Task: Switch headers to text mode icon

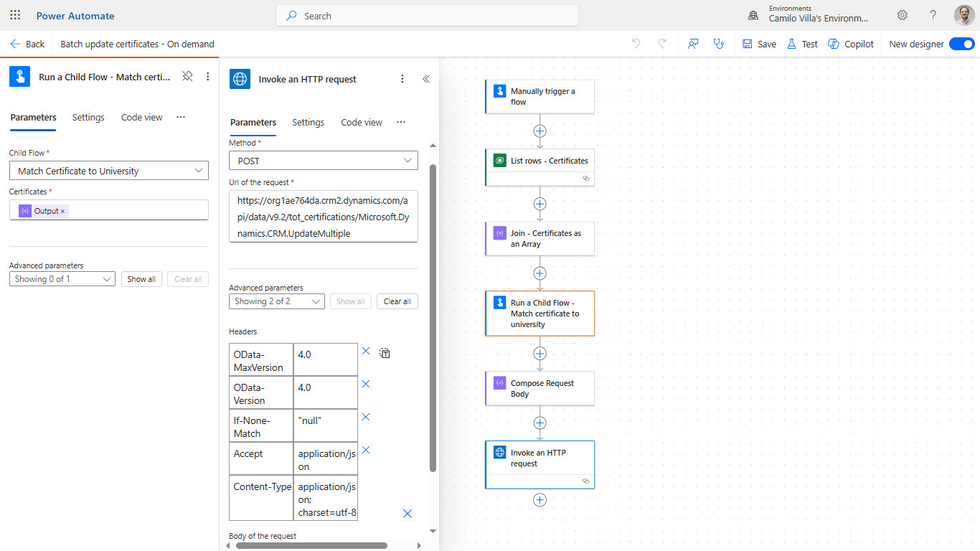Action: point(385,352)
